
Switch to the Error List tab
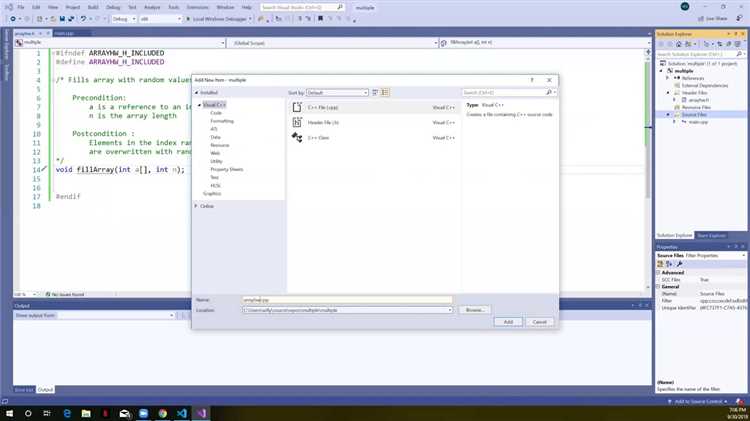coord(23,390)
